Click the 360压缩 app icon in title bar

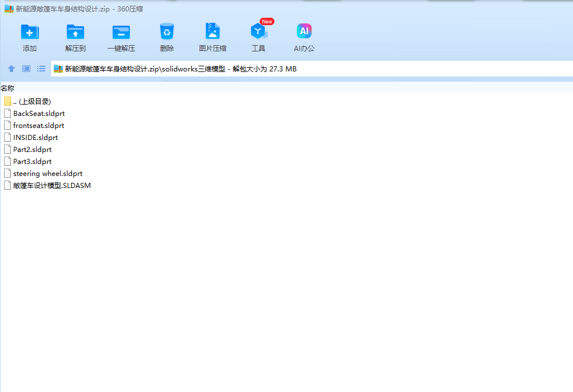point(9,9)
